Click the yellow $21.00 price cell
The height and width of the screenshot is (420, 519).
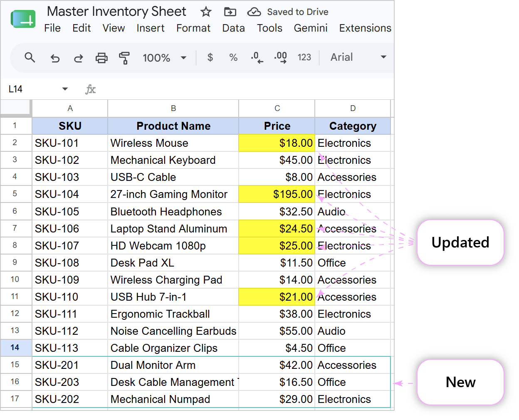277,297
